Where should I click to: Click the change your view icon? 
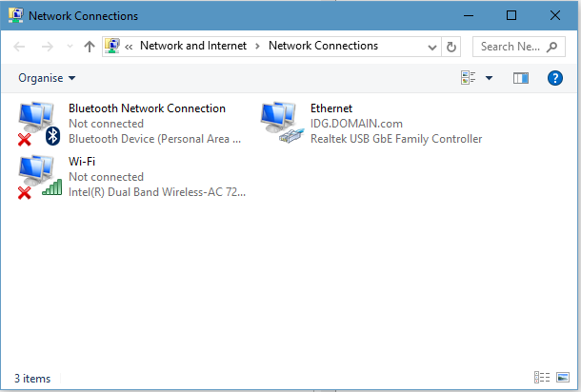[469, 78]
